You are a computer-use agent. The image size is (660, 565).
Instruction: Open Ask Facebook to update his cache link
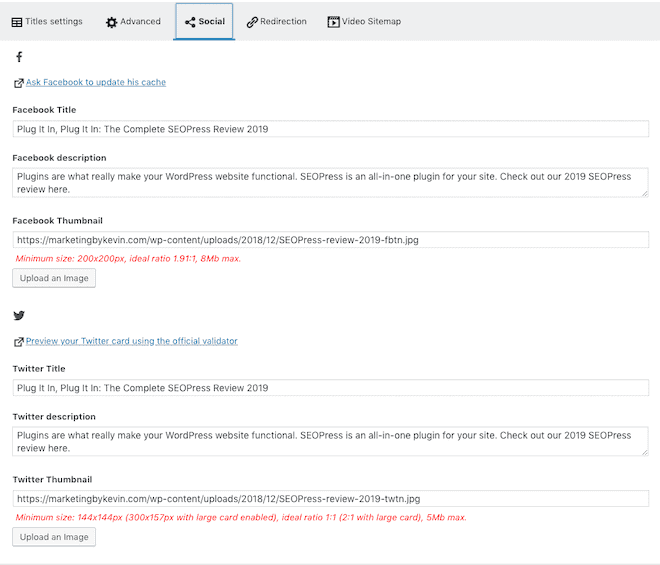point(96,82)
